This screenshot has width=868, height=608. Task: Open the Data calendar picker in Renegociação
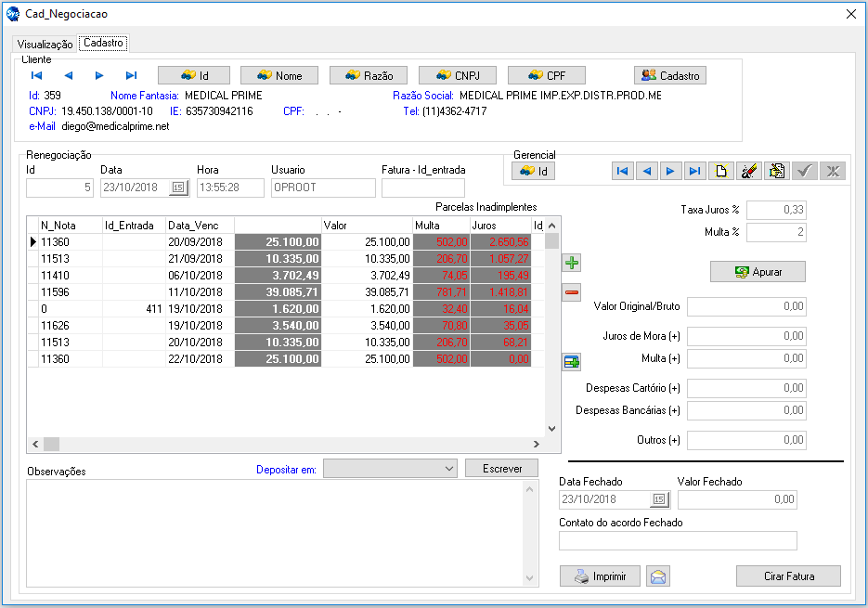tap(178, 188)
